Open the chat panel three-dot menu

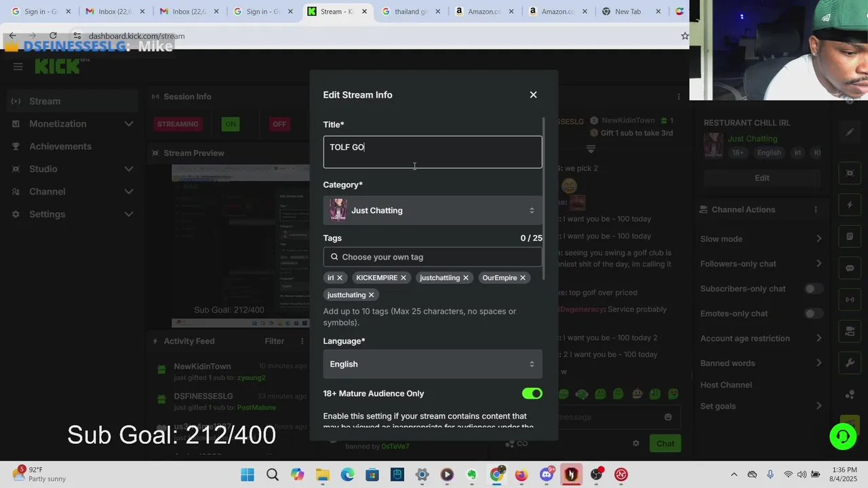click(x=679, y=97)
